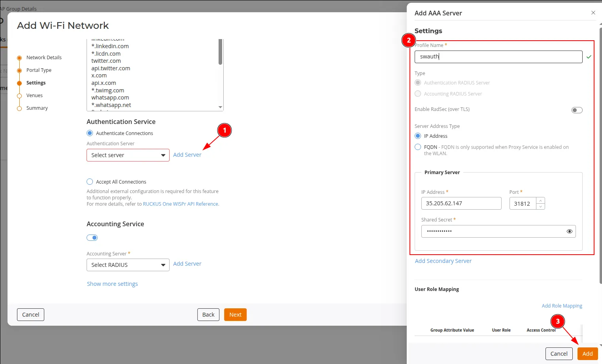Click Add Role Mapping link

click(x=562, y=306)
